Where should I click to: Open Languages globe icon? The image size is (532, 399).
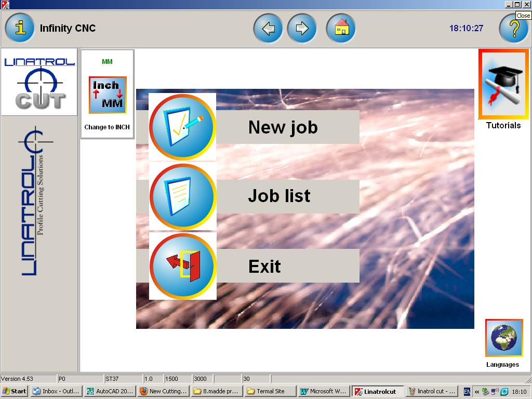coord(503,338)
